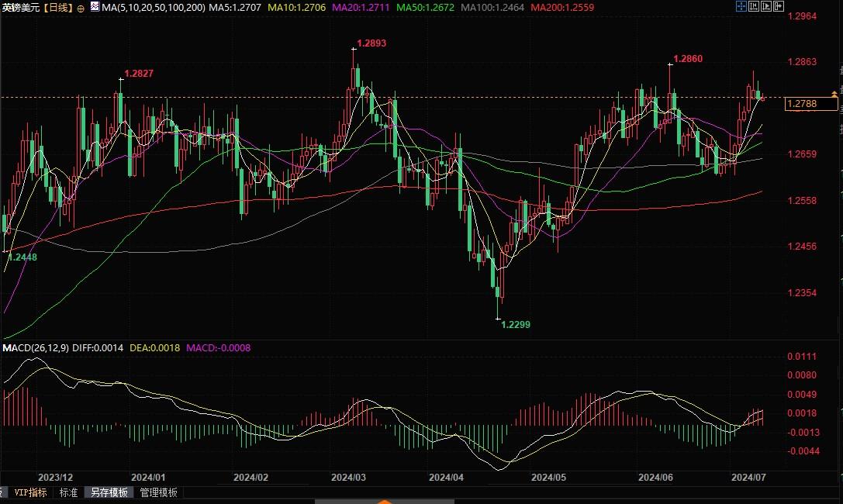Click the MA indicator chart icon
Screen dimensions: 843x504
[95, 7]
